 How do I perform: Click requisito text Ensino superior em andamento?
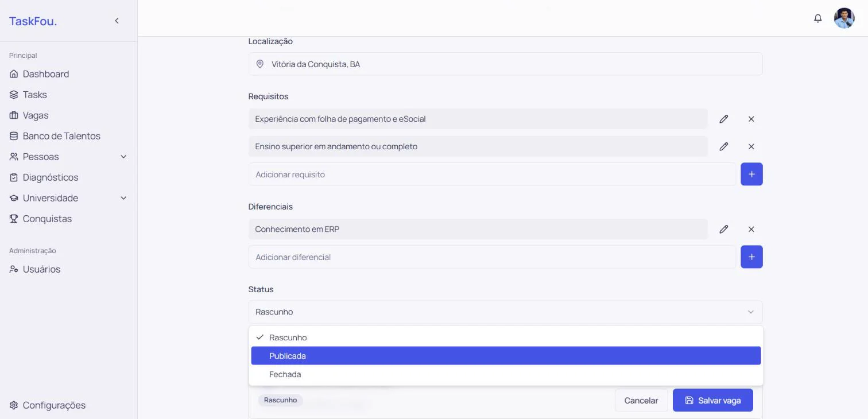click(336, 146)
